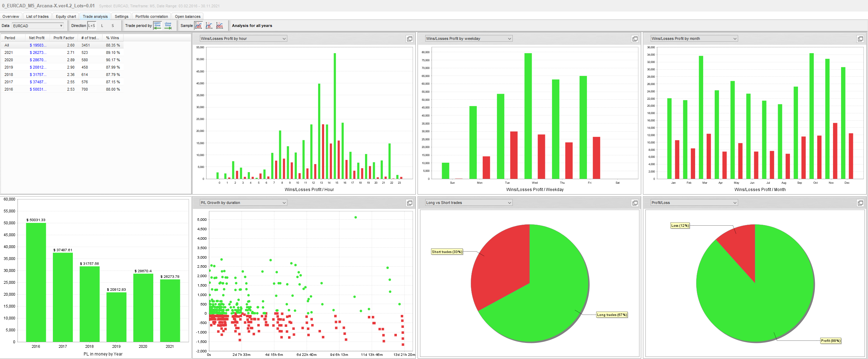
Task: Click the 88.35 % wins cell
Action: tap(113, 45)
